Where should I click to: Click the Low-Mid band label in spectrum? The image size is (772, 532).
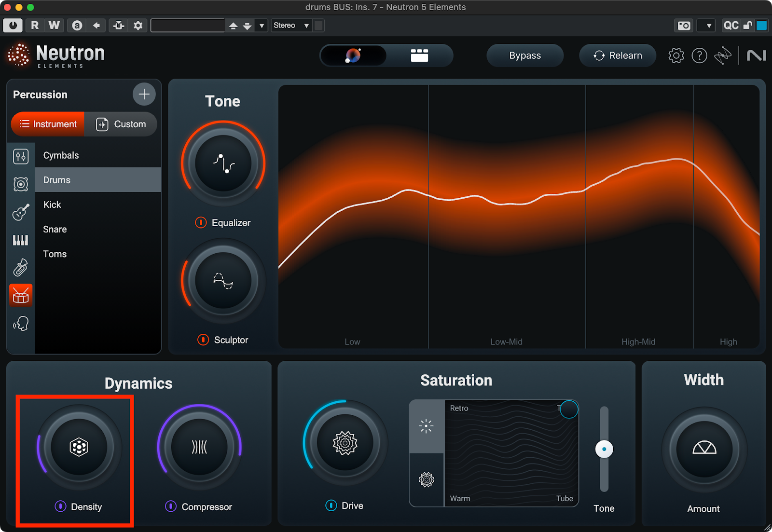pos(506,341)
